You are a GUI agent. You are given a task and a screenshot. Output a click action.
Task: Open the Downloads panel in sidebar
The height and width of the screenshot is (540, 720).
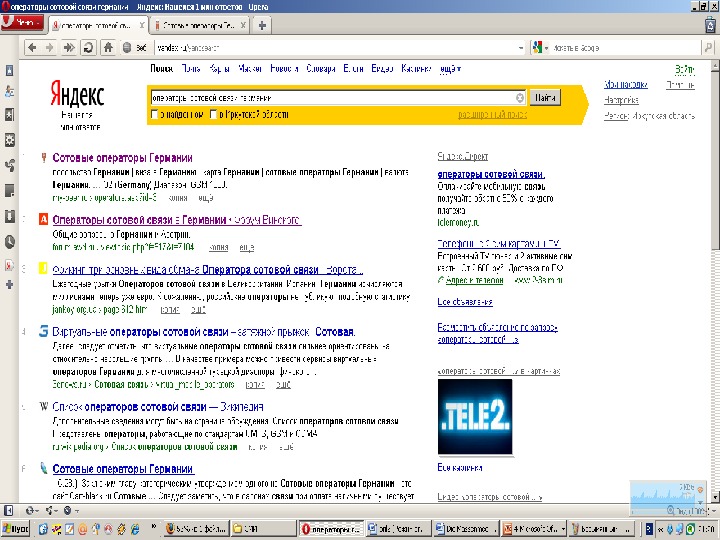pyautogui.click(x=9, y=216)
